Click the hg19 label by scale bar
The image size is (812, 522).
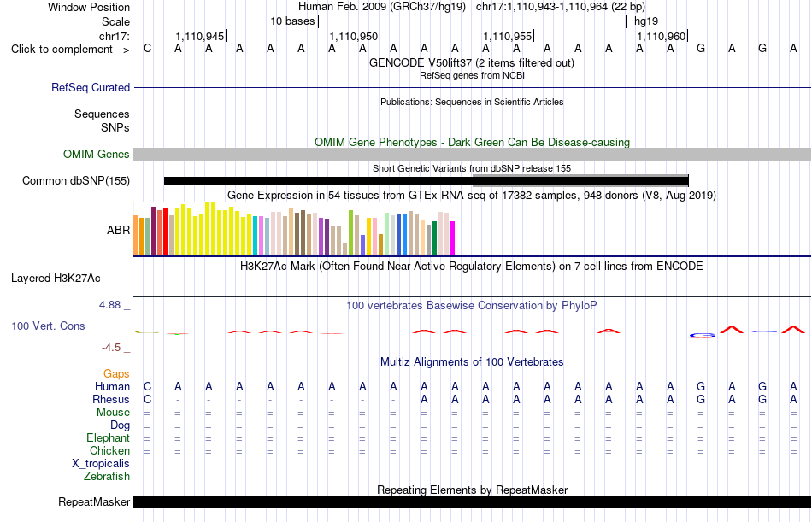pyautogui.click(x=646, y=21)
